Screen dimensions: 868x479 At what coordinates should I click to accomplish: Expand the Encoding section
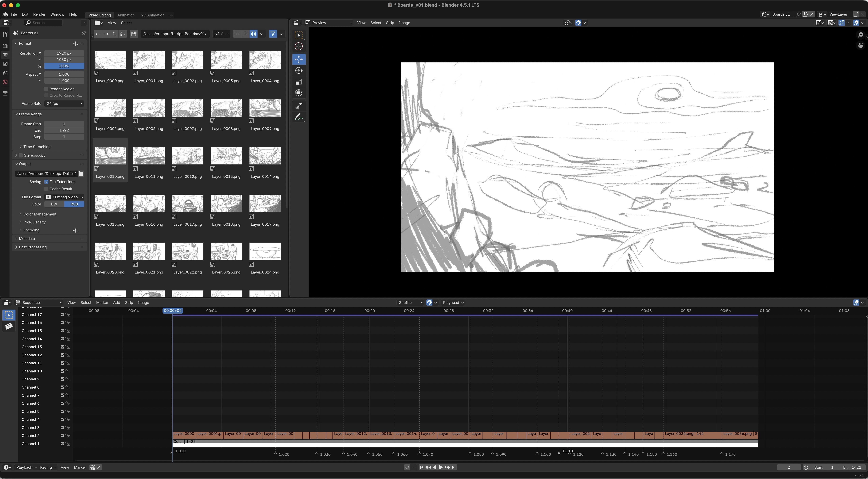point(31,230)
